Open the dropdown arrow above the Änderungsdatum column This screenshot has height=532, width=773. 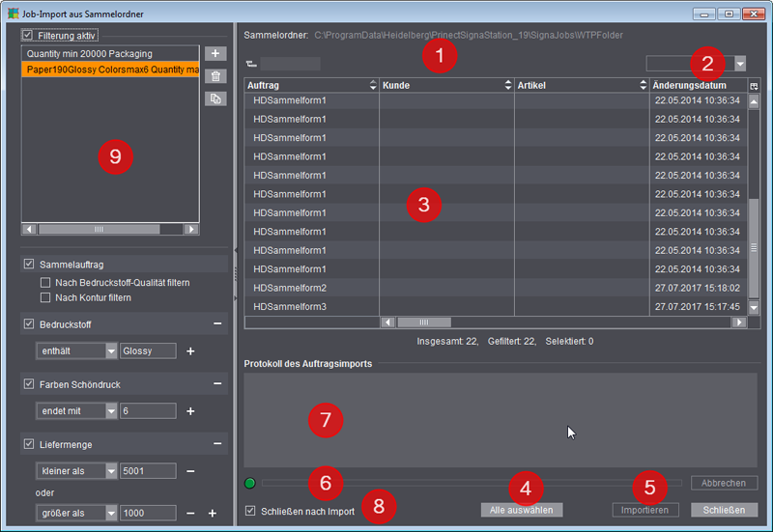(740, 64)
